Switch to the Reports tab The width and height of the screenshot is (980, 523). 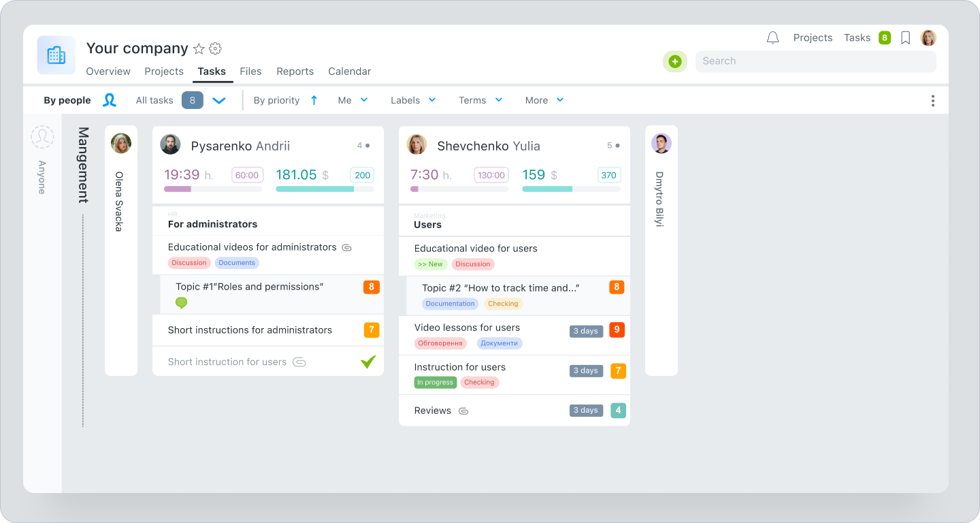[295, 71]
